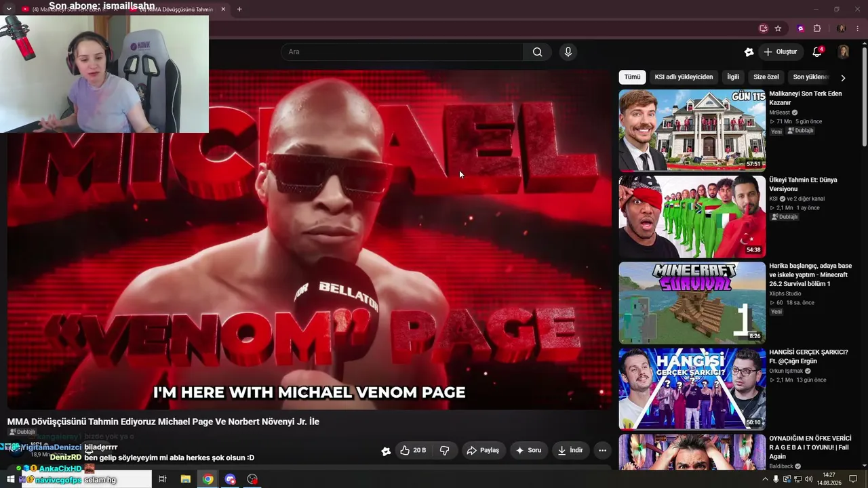Open system volume speaker icon

pos(808,479)
